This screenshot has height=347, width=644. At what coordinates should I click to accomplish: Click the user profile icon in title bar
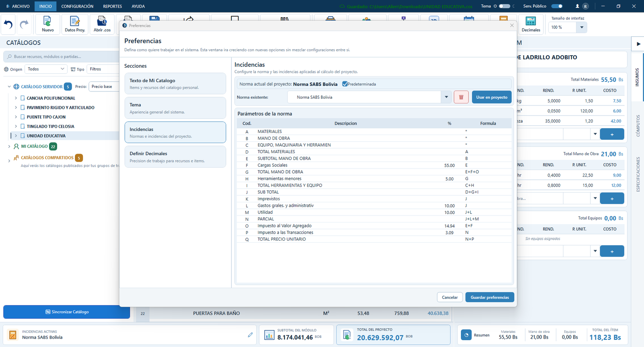(578, 6)
